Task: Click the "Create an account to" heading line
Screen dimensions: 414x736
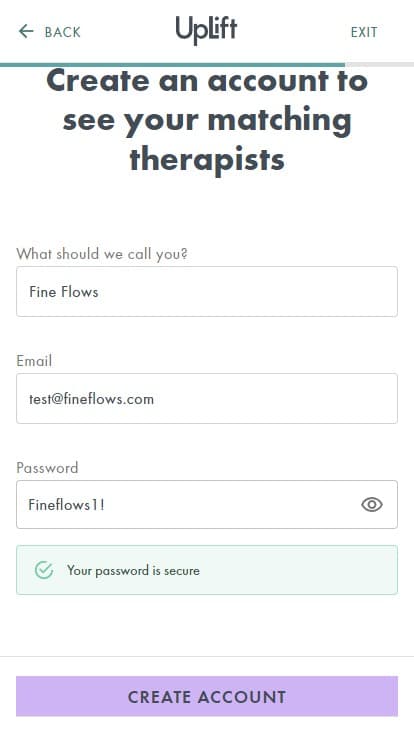Action: (x=207, y=80)
